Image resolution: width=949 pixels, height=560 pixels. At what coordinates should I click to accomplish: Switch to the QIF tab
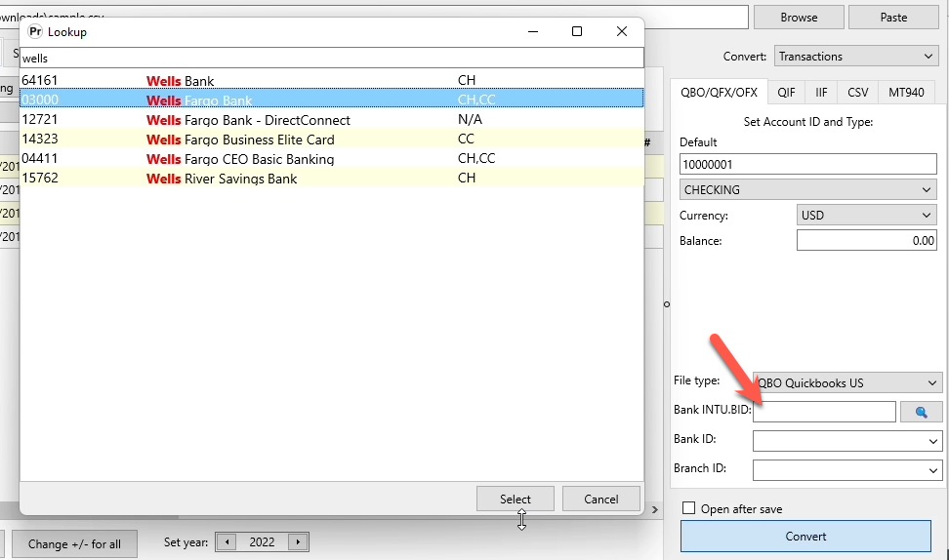[786, 92]
